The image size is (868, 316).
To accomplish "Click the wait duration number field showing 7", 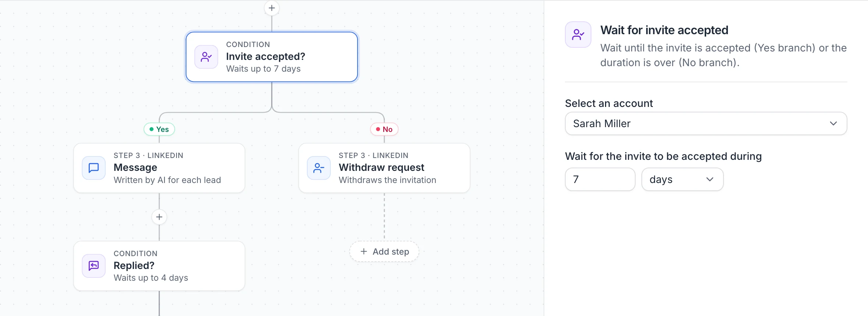I will [600, 179].
